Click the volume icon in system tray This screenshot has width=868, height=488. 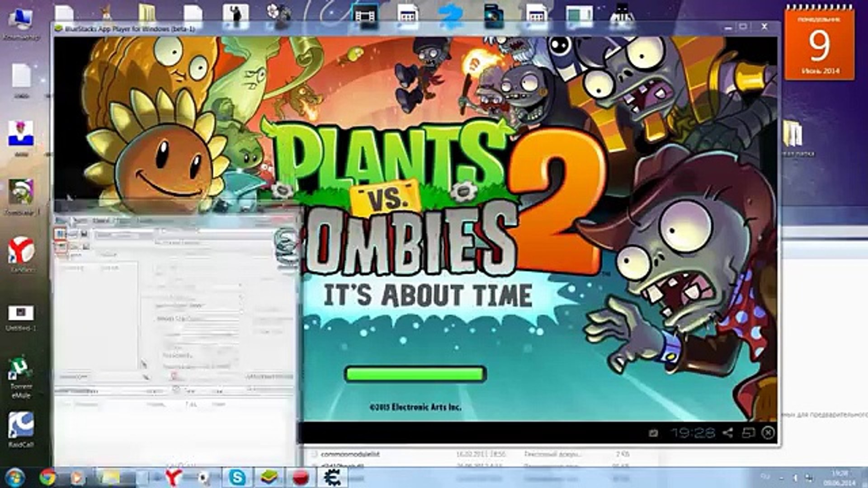(x=795, y=478)
